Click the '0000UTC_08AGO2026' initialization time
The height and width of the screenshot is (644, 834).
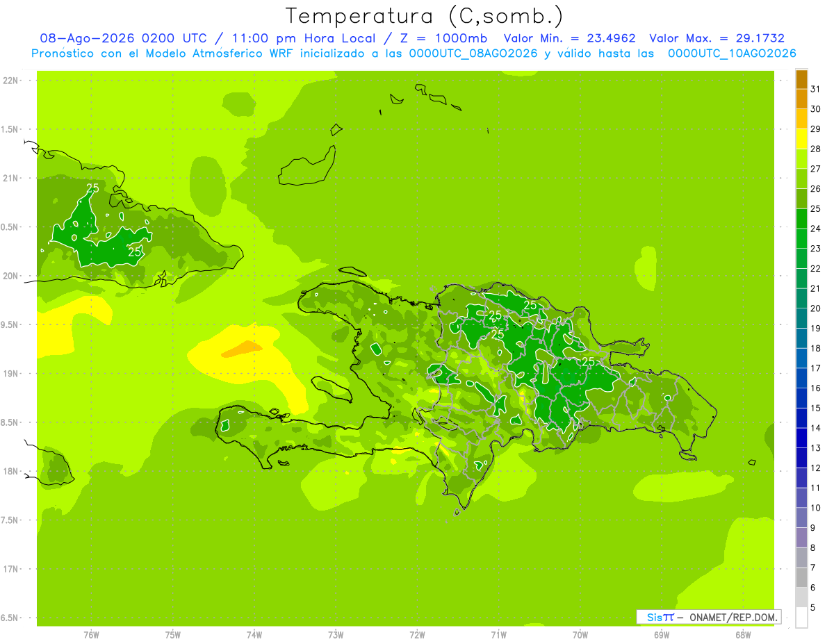(x=473, y=53)
